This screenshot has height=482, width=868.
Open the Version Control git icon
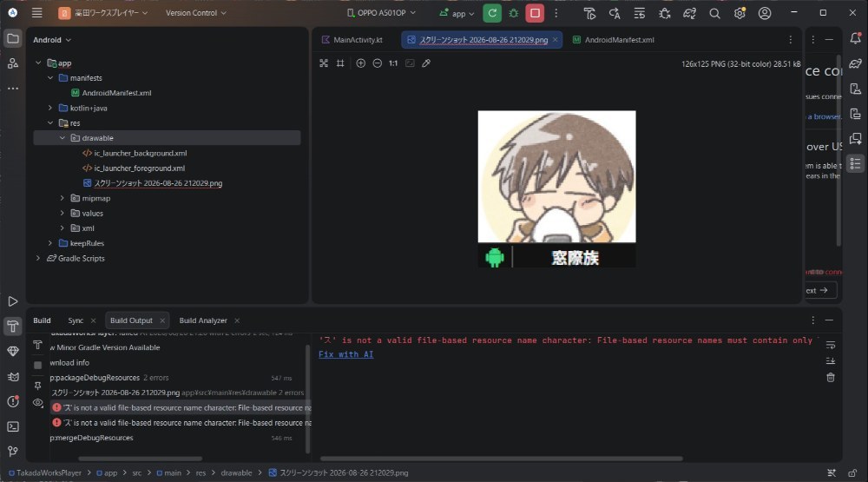click(x=13, y=451)
